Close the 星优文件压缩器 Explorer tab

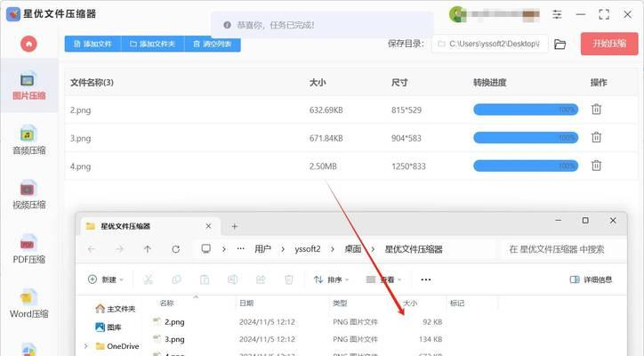tap(209, 226)
